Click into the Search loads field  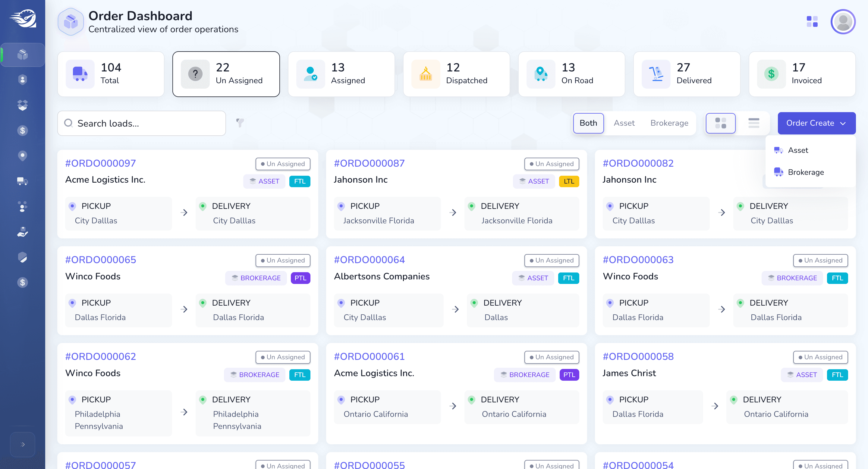142,123
